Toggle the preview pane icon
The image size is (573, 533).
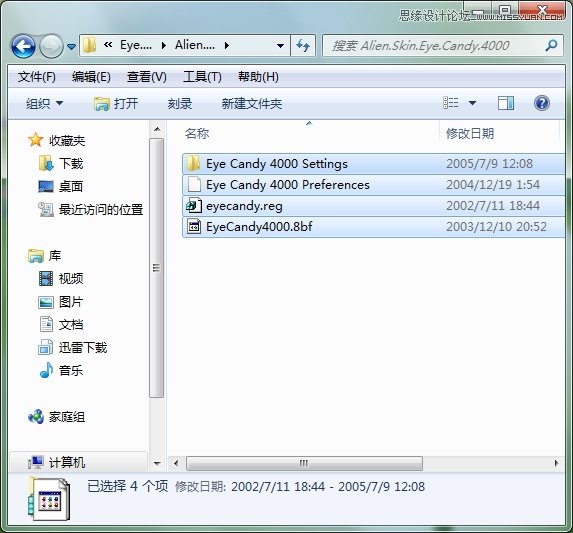(506, 103)
